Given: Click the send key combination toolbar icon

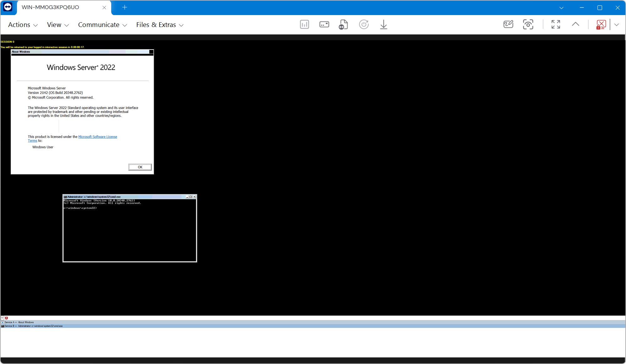Looking at the screenshot, I should click(324, 24).
